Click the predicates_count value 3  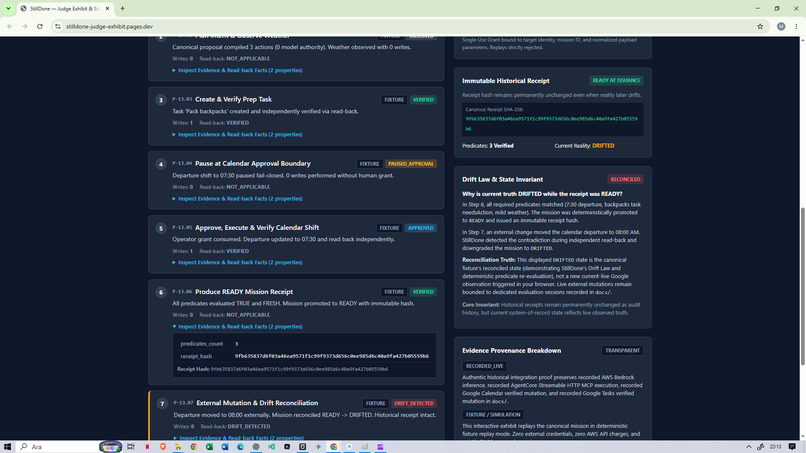pos(236,343)
